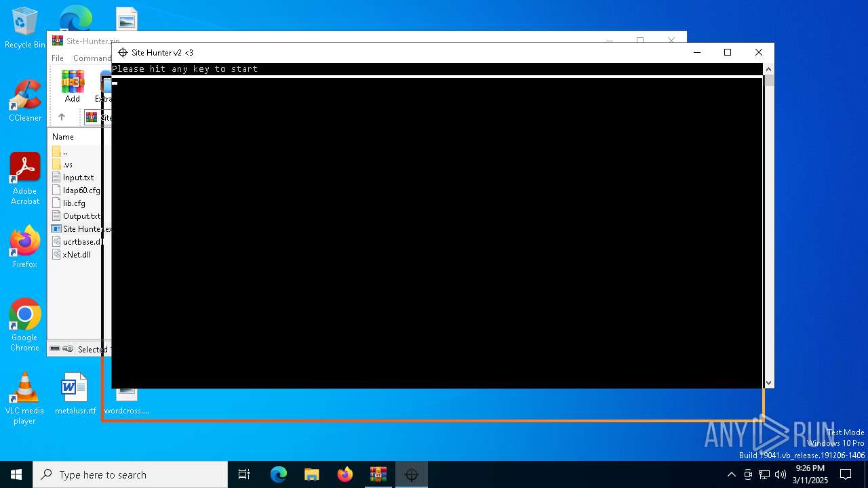The image size is (868, 488).
Task: Click the taskbar search box
Action: [x=130, y=474]
